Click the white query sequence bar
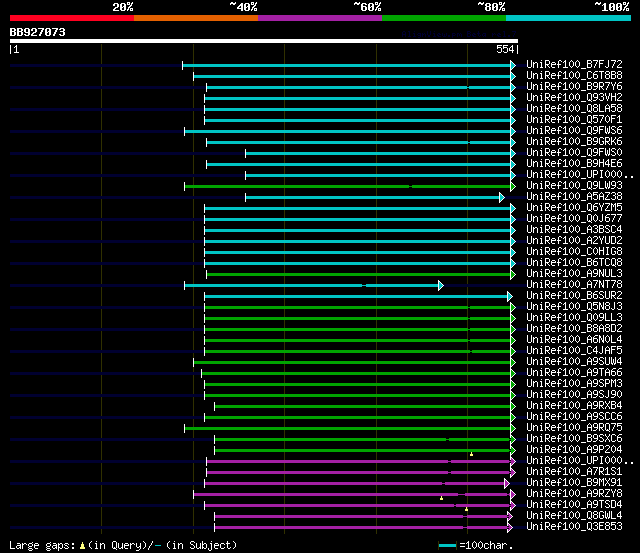The height and width of the screenshot is (553, 640). 264,41
